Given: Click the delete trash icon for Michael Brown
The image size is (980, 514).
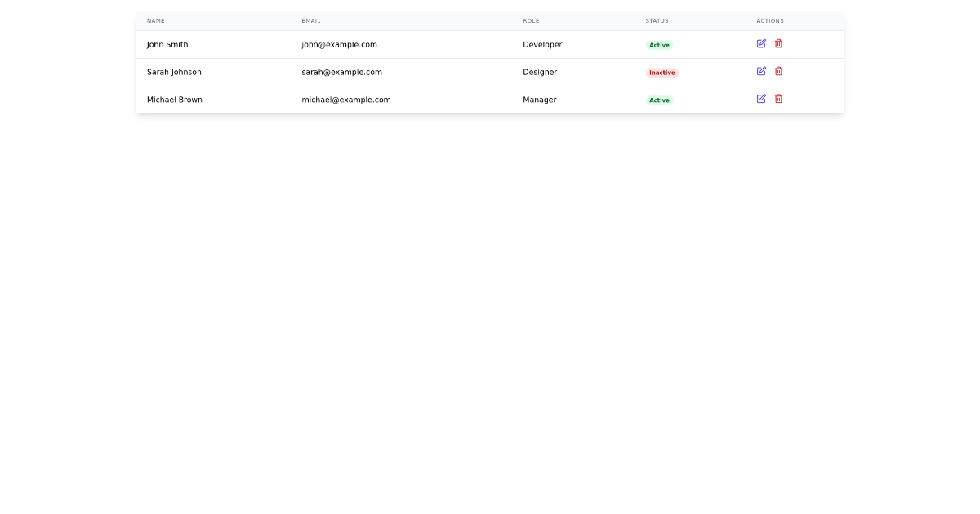Looking at the screenshot, I should point(778,98).
